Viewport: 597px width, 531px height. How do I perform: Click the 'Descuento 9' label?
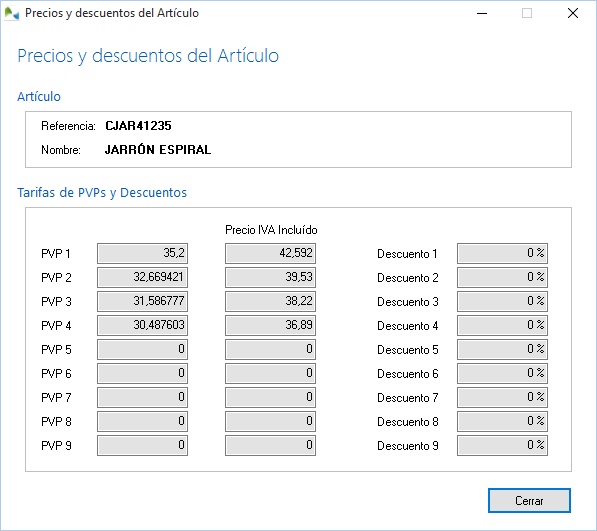coord(407,446)
